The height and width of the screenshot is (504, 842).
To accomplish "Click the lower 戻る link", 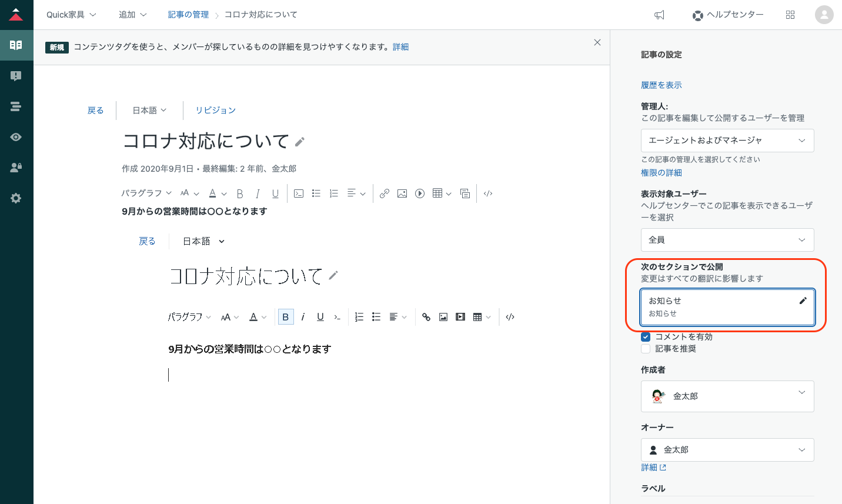I will pyautogui.click(x=147, y=241).
